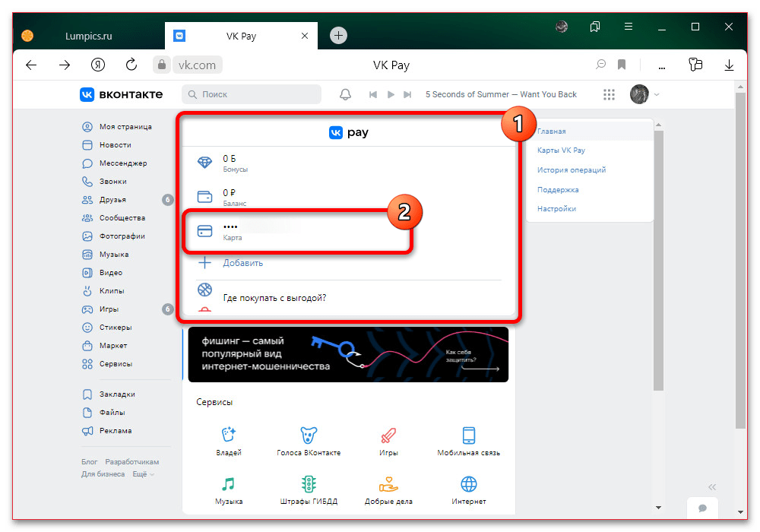Click the page vertical scrollbar
Viewport: 760px width, 532px height.
[x=740, y=261]
